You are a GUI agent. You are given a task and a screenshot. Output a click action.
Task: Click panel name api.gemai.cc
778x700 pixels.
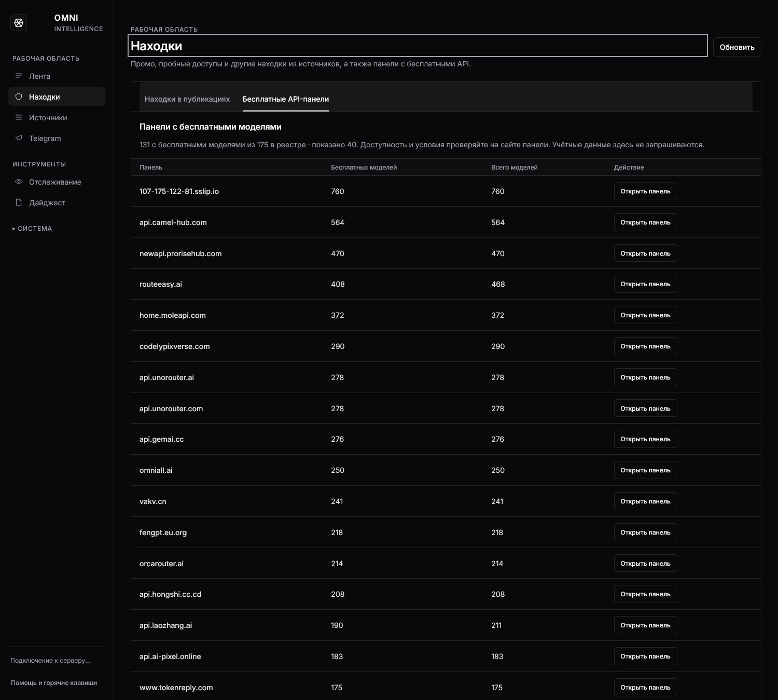pos(162,439)
